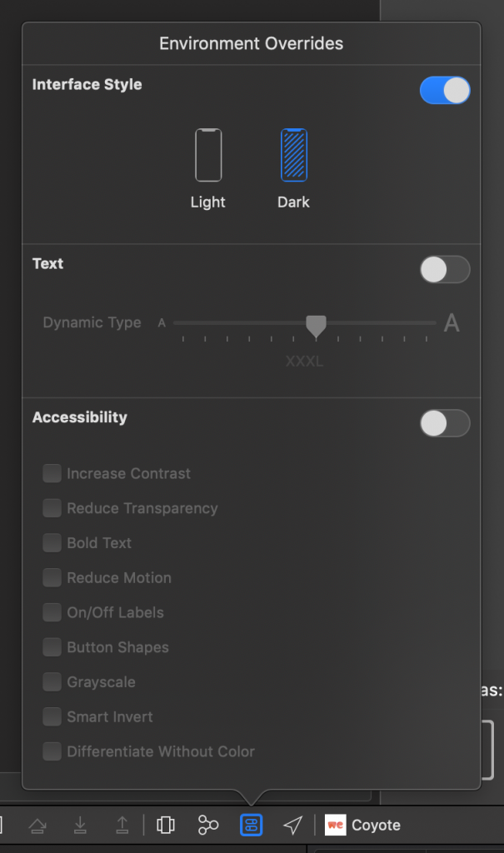Image resolution: width=504 pixels, height=853 pixels.
Task: Click the Coyote process label
Action: tap(375, 826)
